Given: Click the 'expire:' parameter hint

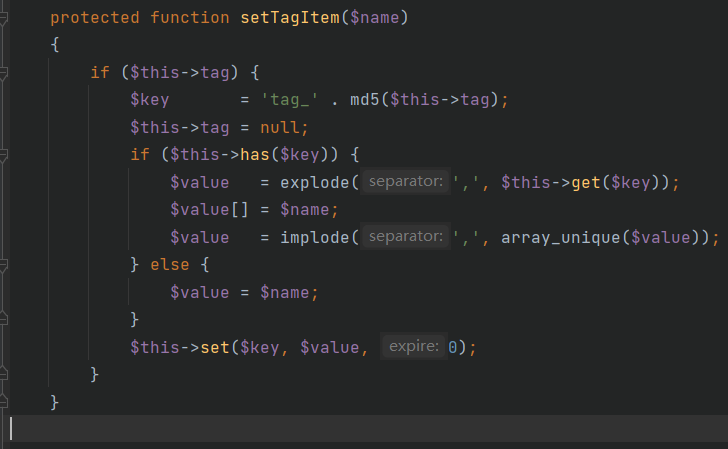Looking at the screenshot, I should click(413, 347).
